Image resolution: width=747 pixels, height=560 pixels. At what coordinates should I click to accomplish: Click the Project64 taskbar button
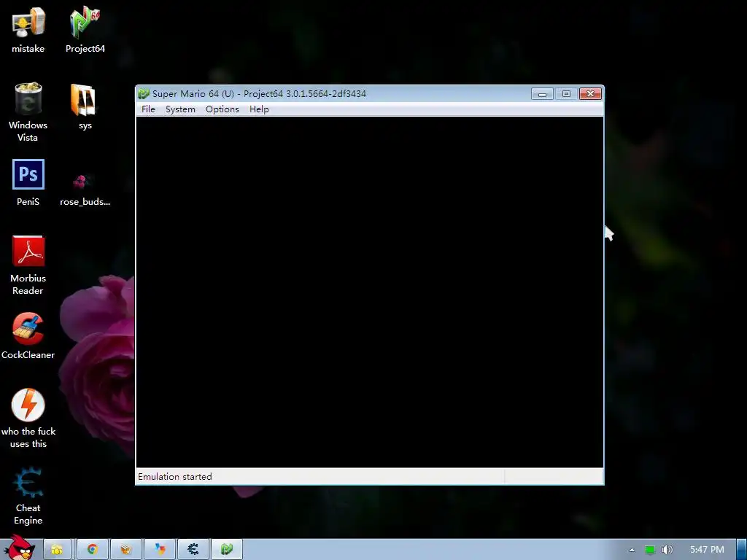click(227, 549)
